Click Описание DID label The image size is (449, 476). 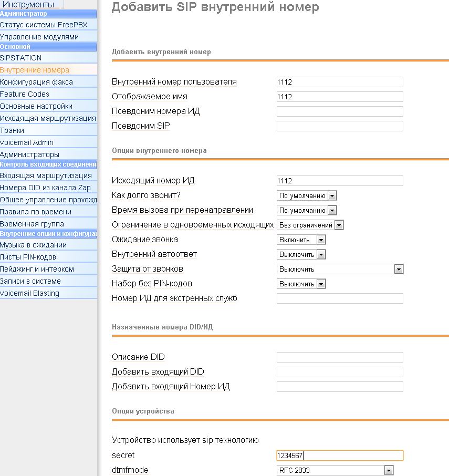click(x=138, y=357)
